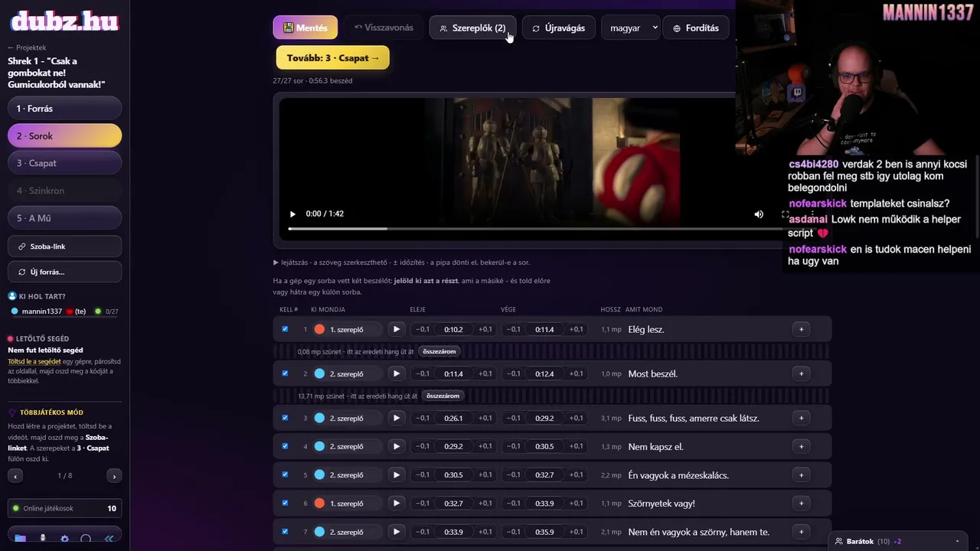Play the line 'Most beszél.'
The image size is (980, 551).
[x=396, y=373]
